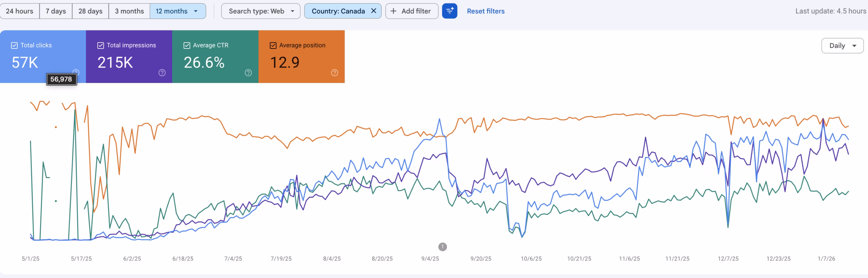The width and height of the screenshot is (868, 278).
Task: Remove the Country: Canada filter
Action: pyautogui.click(x=374, y=11)
